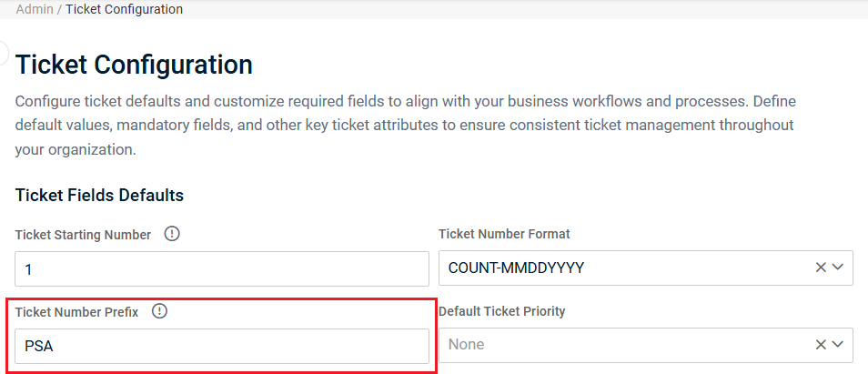Go to Admin in the breadcrumb
Screen dimensions: 868x374
(34, 10)
